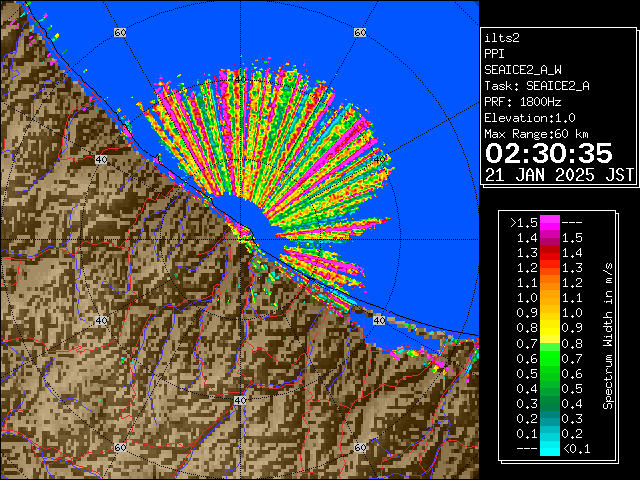Click the 1.4–1.5 dark magenta legend band

coord(550,238)
